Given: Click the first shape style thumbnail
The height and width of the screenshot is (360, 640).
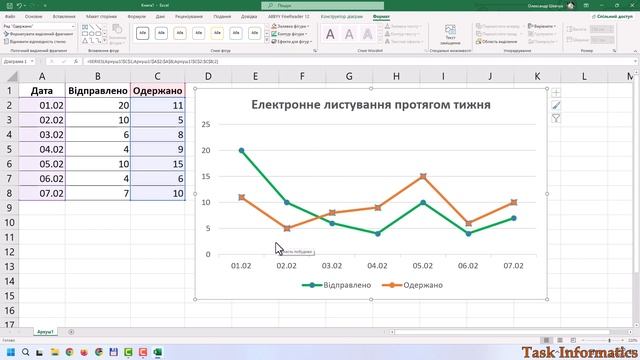Looking at the screenshot, I should [142, 33].
